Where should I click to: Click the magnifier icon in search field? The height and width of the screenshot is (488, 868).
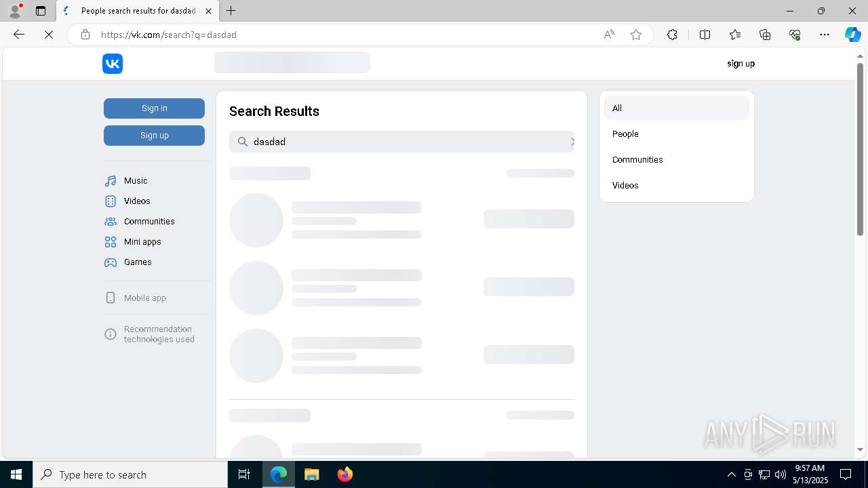point(242,142)
